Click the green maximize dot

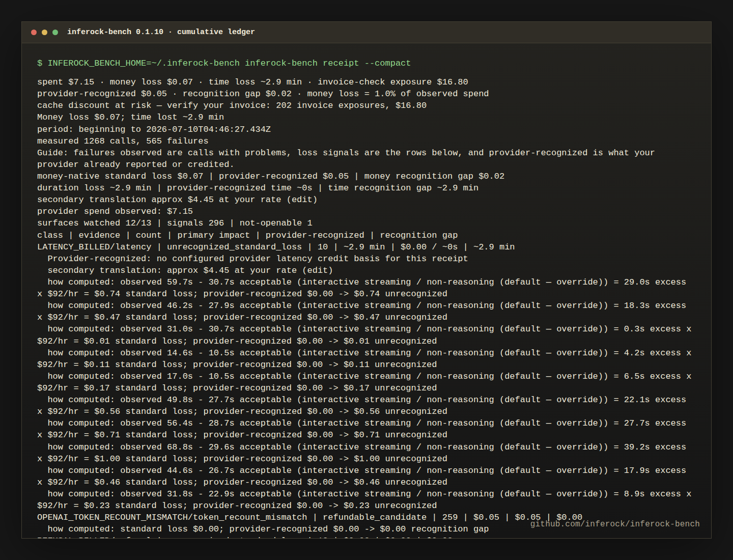pos(55,32)
